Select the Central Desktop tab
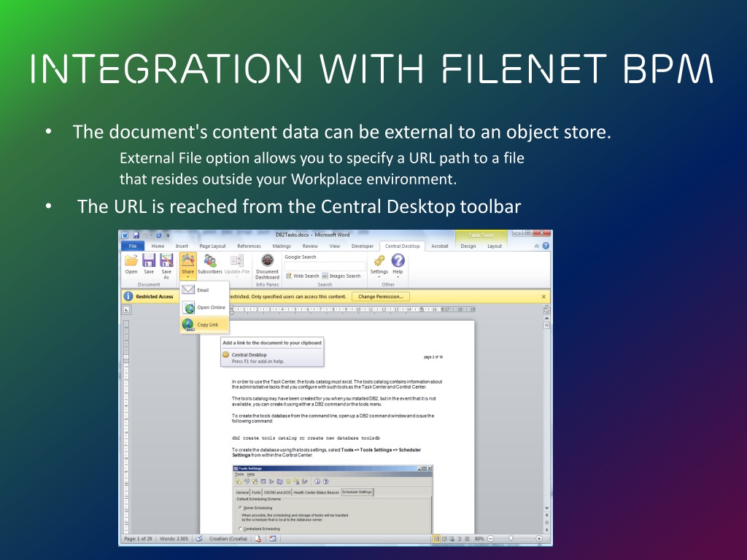This screenshot has height=560, width=747. pos(402,246)
